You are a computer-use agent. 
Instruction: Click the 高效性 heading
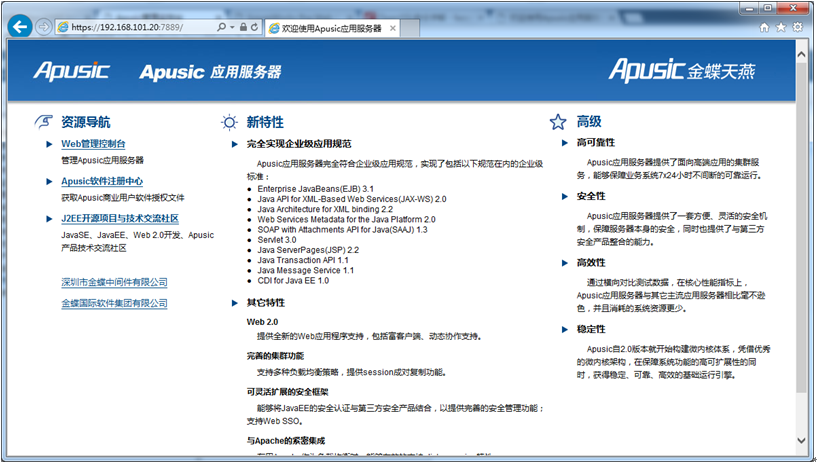(x=591, y=263)
